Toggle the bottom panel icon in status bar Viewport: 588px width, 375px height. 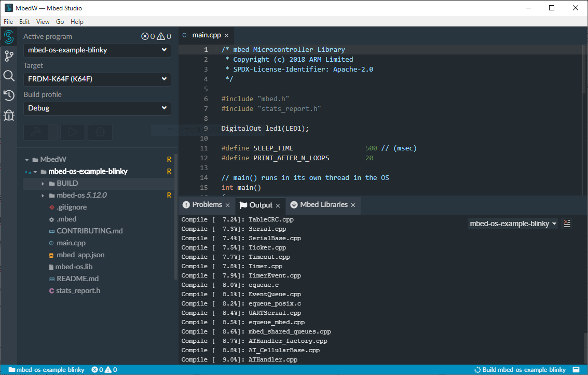tap(576, 370)
